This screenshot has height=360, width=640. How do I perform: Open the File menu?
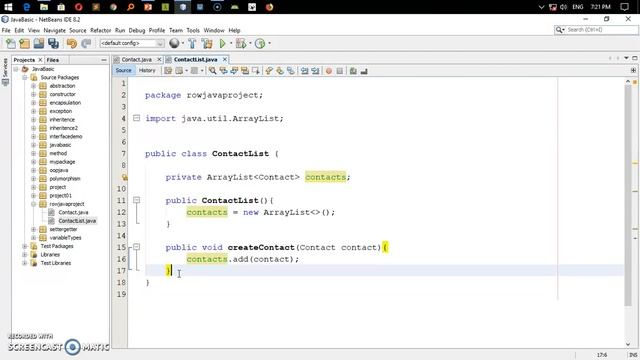point(6,30)
